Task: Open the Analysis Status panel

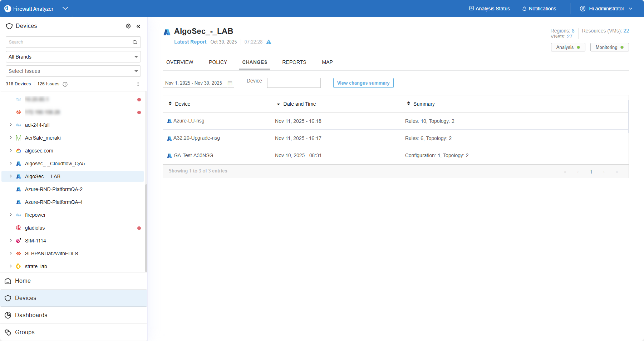Action: pos(490,9)
